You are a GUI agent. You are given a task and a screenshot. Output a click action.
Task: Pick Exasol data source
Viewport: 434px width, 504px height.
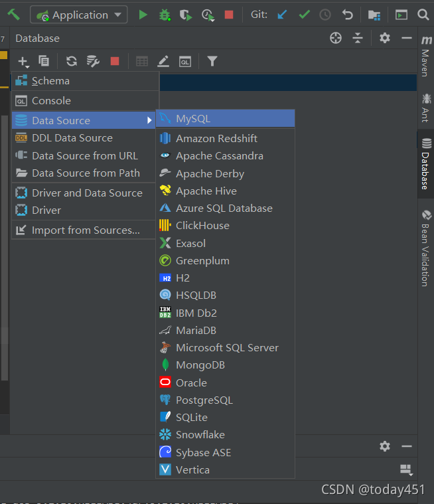[225, 243]
